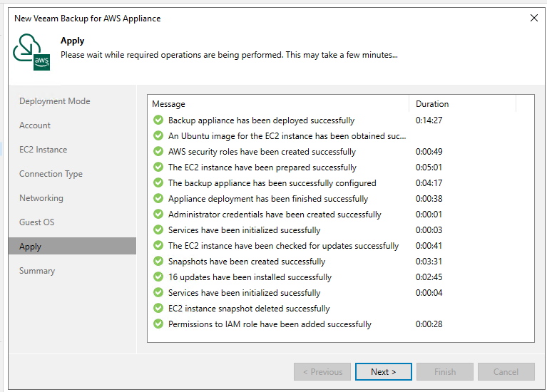This screenshot has width=547, height=392.
Task: Select the Deployment Mode step
Action: click(55, 101)
